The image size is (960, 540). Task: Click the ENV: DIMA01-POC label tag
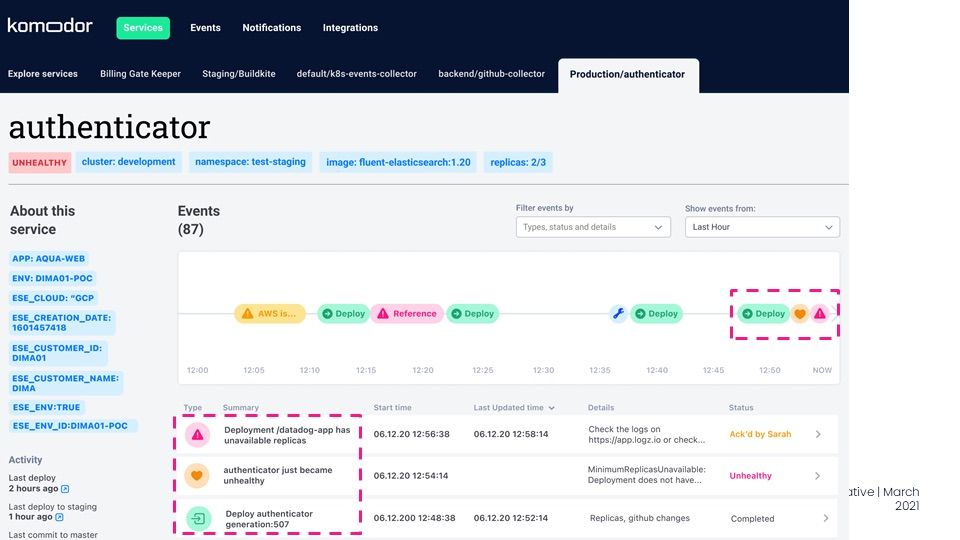coord(53,278)
